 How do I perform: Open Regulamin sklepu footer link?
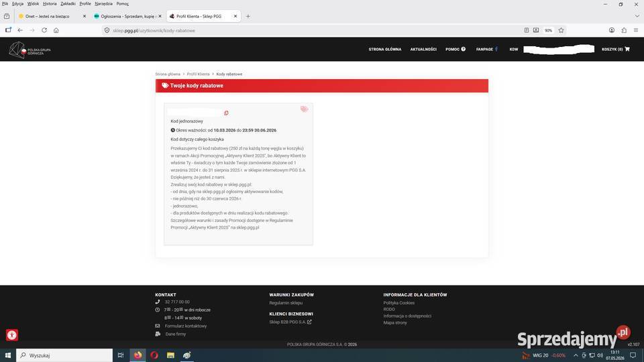pos(286,303)
